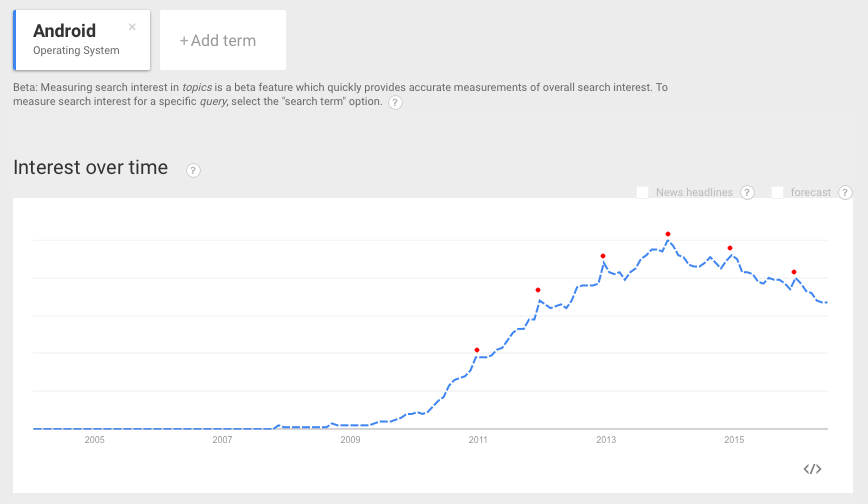868x504 pixels.
Task: Click help icon next to News headlines
Action: coord(747,192)
